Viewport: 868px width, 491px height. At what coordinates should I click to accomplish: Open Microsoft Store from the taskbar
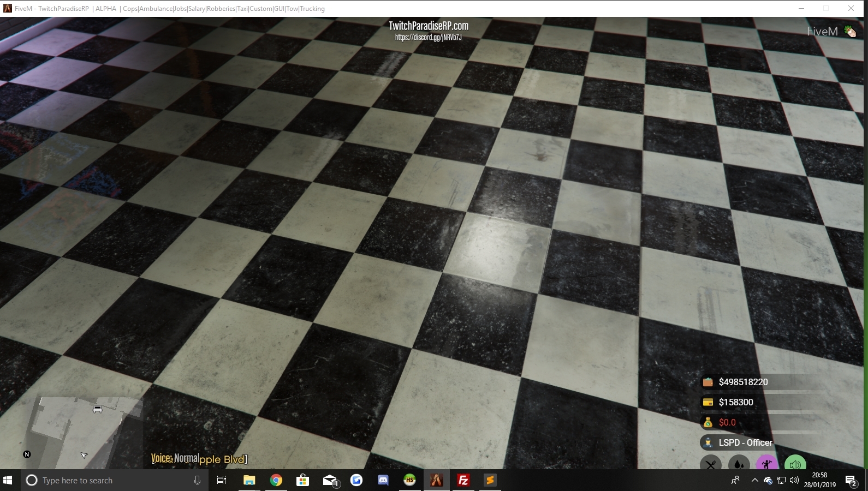303,480
